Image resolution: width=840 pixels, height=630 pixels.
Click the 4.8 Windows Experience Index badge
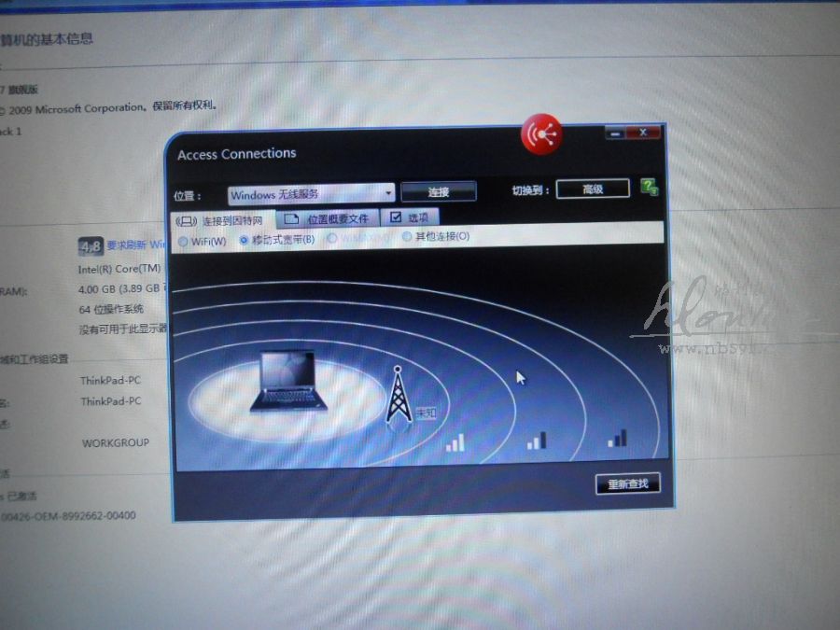(90, 247)
